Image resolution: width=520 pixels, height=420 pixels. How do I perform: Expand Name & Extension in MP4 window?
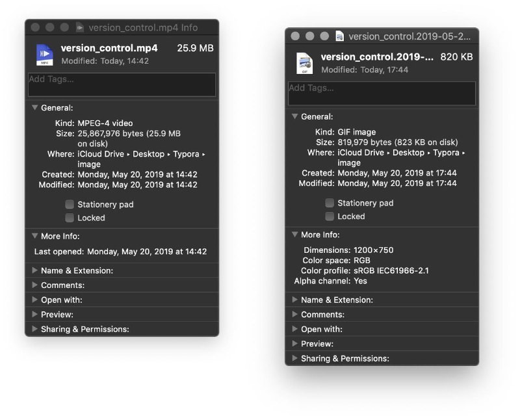tap(35, 270)
